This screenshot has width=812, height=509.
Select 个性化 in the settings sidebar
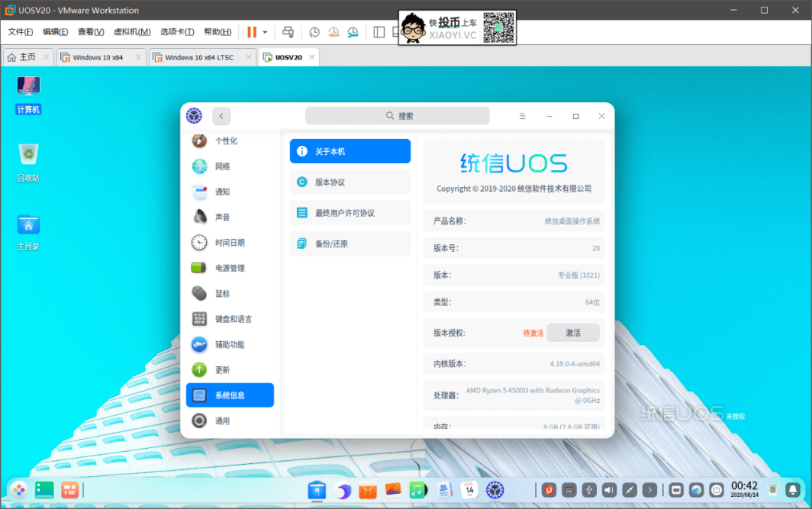click(230, 141)
